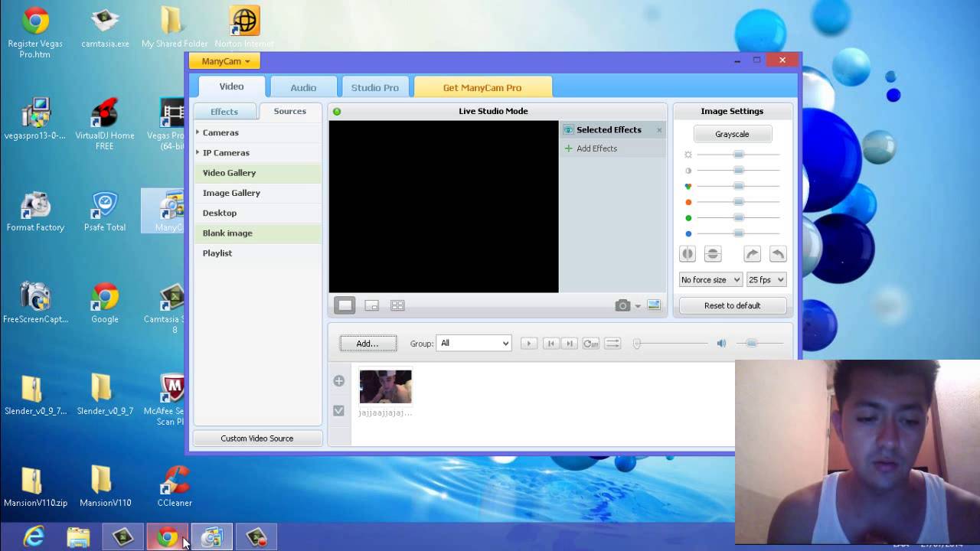The height and width of the screenshot is (551, 980).
Task: Adjust the brightness slider handle
Action: (739, 155)
